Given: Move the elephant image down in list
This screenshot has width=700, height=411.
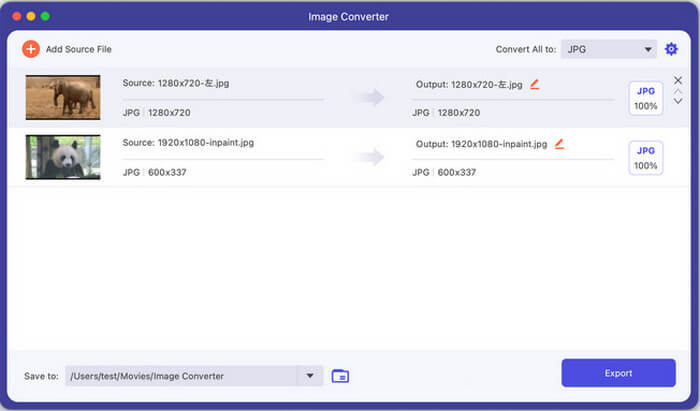Looking at the screenshot, I should click(678, 102).
